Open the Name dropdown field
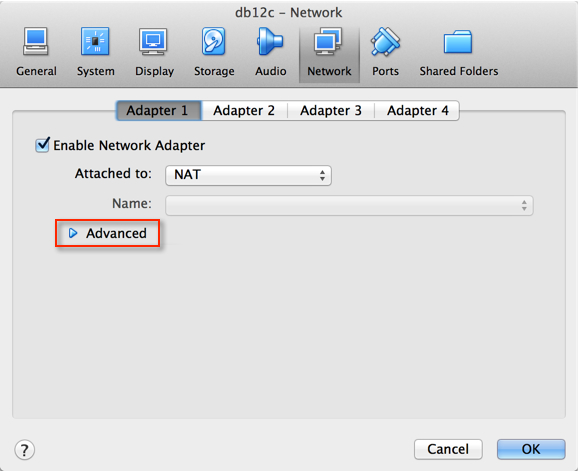The width and height of the screenshot is (579, 471). coord(349,205)
